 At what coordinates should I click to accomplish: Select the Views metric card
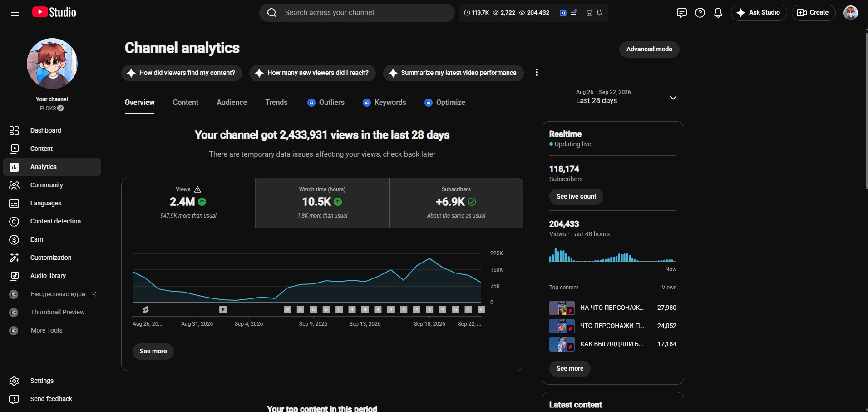(188, 203)
